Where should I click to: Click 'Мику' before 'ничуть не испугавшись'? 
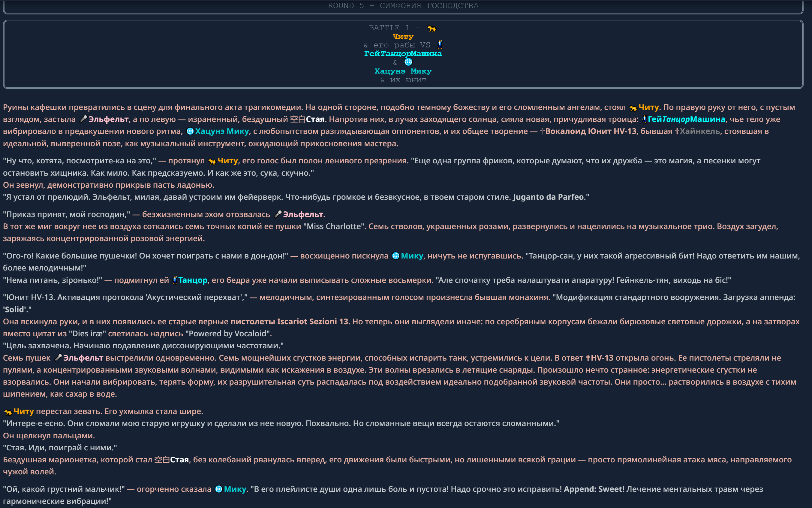point(412,256)
